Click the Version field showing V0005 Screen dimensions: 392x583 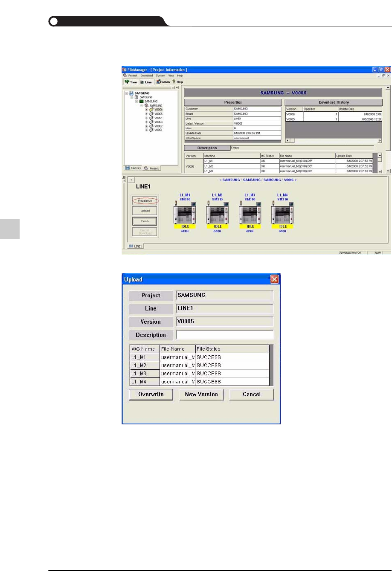coord(225,322)
